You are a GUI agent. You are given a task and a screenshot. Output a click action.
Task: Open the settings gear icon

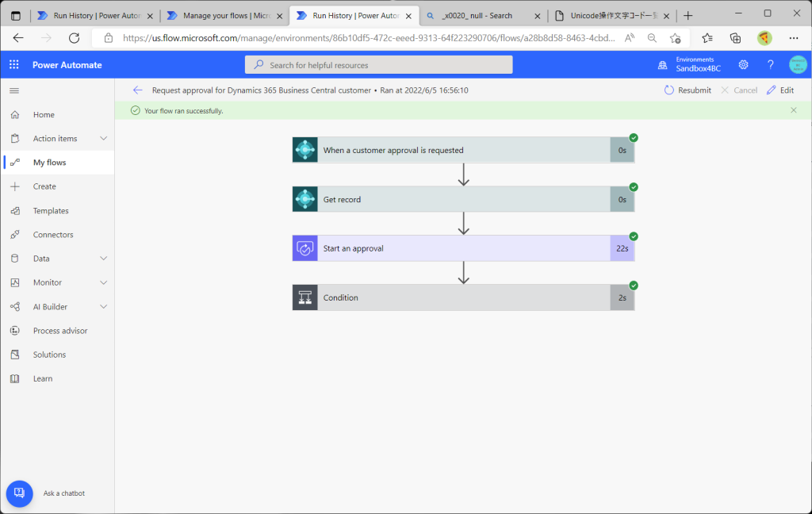coord(743,65)
